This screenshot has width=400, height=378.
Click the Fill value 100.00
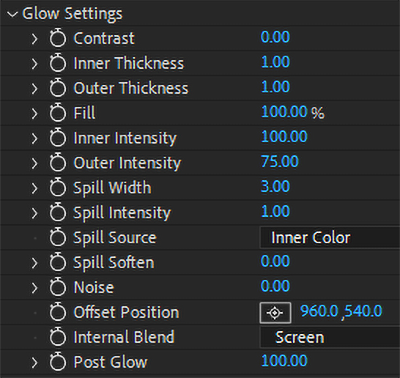[x=284, y=112]
